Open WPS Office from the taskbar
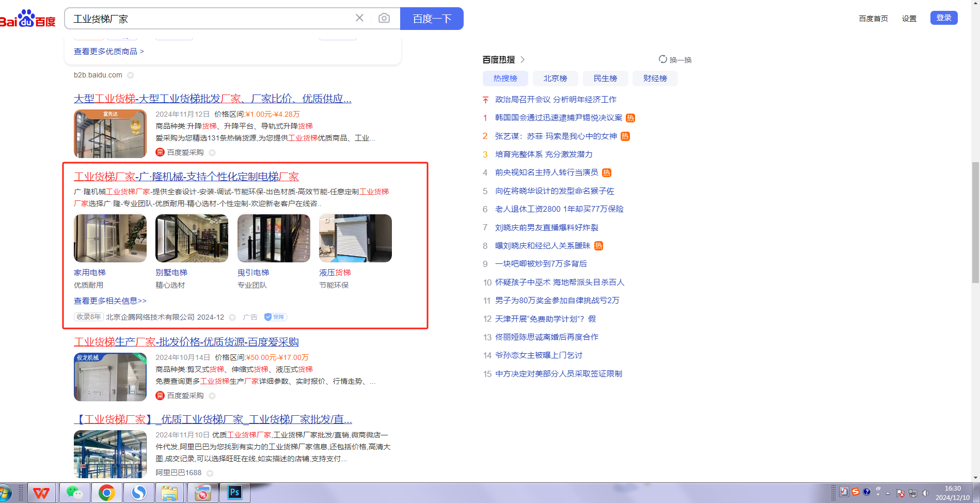Screen dimensions: 980x503 42,493
